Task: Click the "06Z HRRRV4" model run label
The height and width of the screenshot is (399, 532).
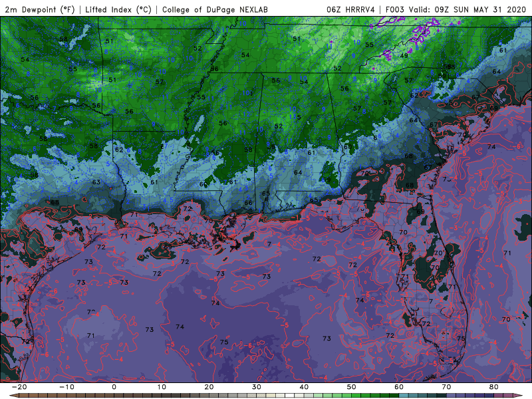Action: coord(350,9)
